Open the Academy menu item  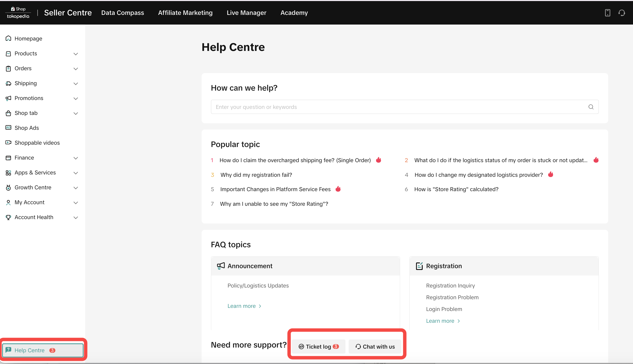[x=294, y=13]
